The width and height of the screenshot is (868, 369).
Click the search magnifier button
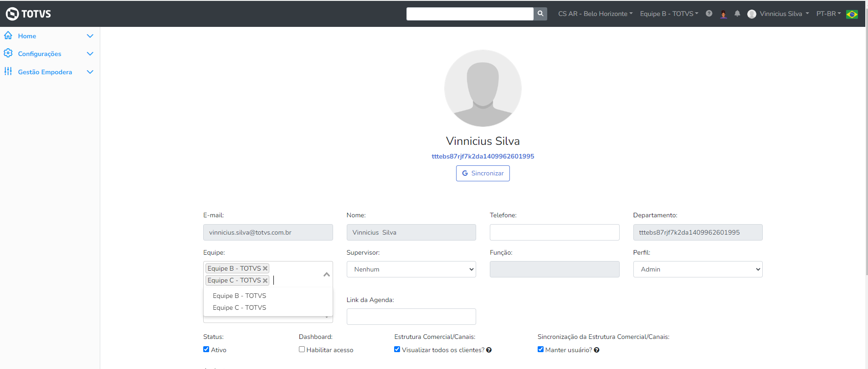click(540, 14)
